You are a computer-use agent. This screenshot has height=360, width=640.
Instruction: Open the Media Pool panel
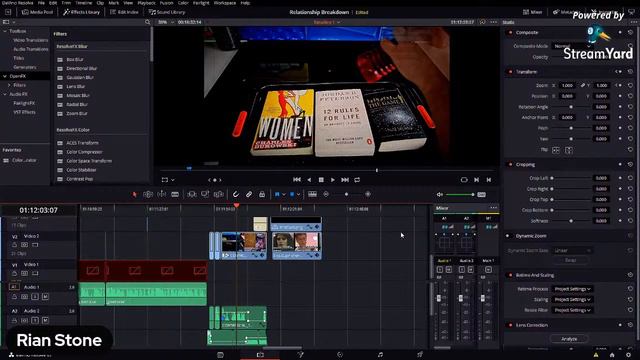[x=37, y=12]
